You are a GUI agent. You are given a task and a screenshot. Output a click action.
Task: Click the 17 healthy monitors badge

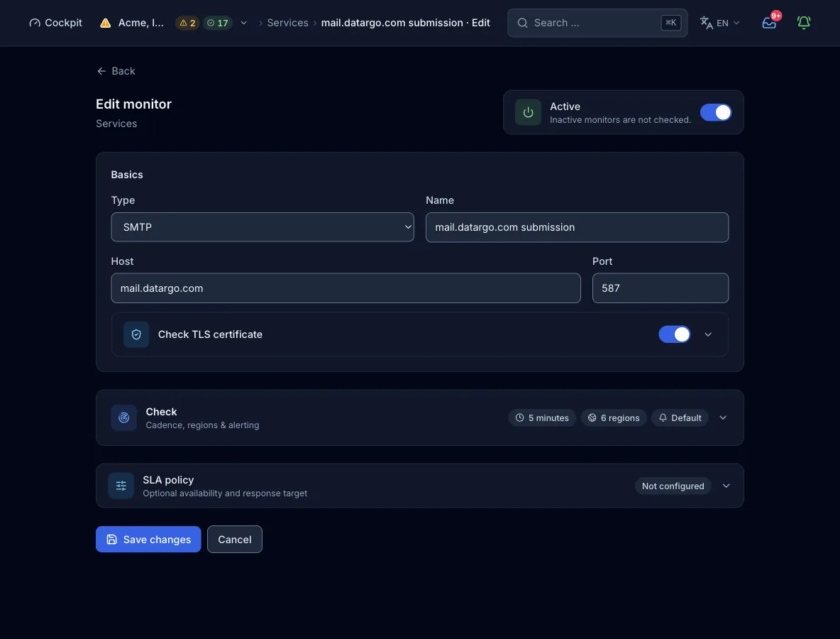tap(218, 23)
